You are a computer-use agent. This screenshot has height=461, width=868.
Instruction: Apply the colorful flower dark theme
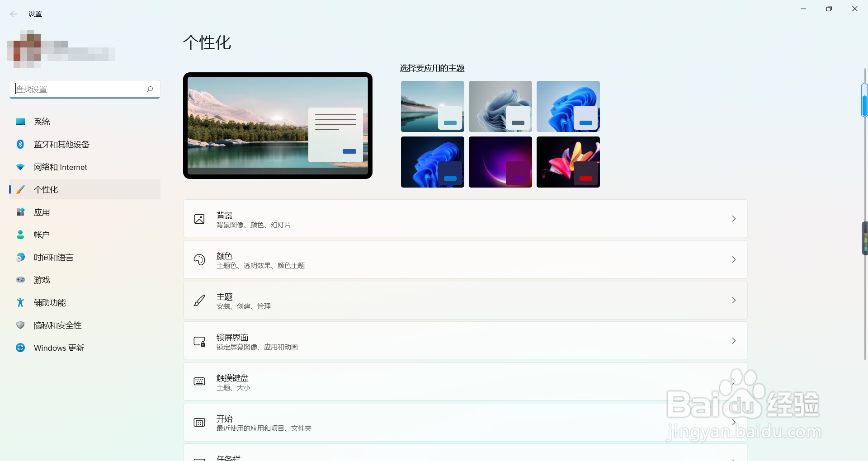(568, 162)
